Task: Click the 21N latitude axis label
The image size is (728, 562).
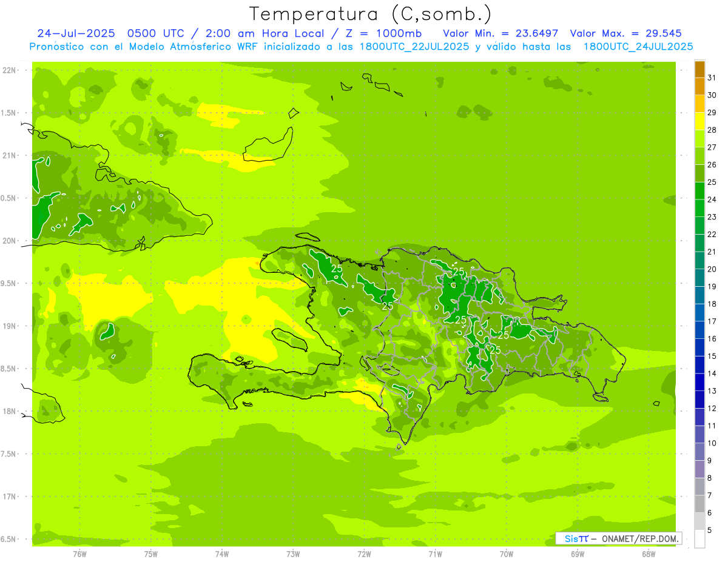Action: (8, 156)
